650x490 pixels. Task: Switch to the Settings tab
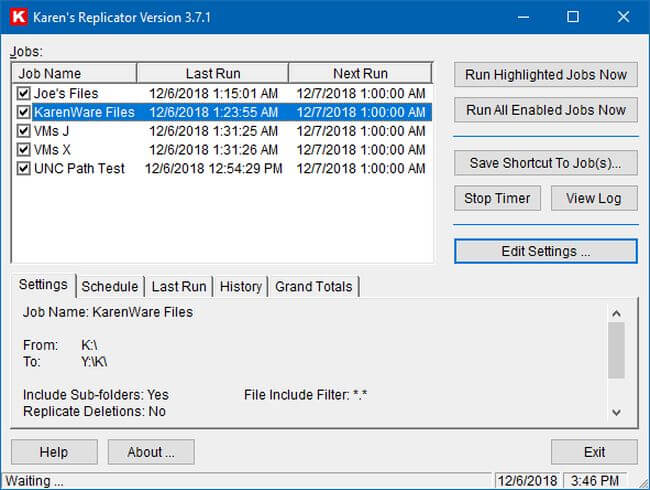pos(43,284)
